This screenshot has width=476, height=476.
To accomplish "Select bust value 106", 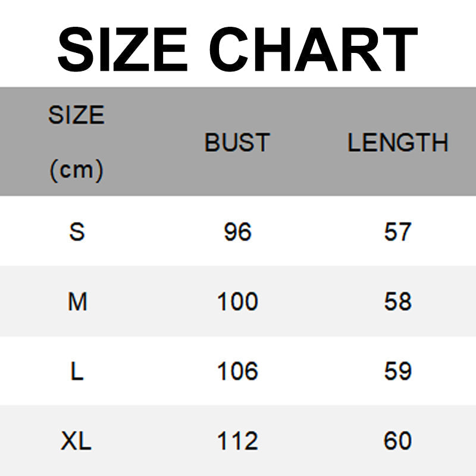I will [x=237, y=372].
